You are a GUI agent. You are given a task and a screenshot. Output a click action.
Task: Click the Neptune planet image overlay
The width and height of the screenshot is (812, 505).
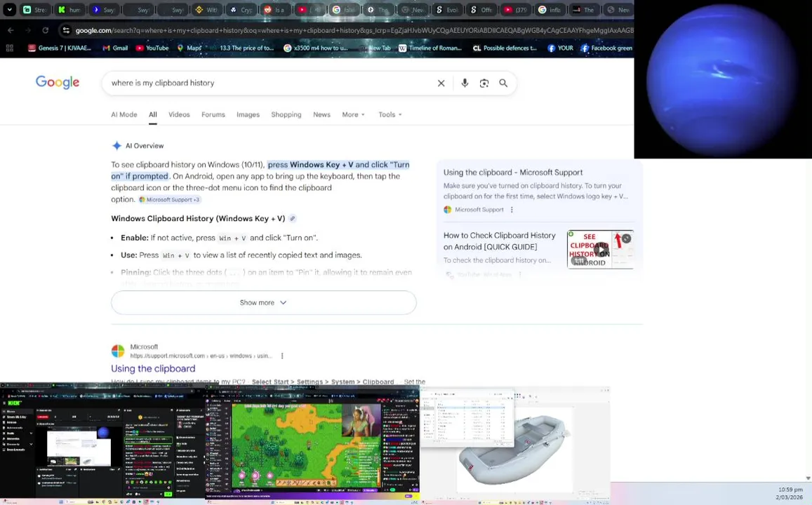[723, 79]
